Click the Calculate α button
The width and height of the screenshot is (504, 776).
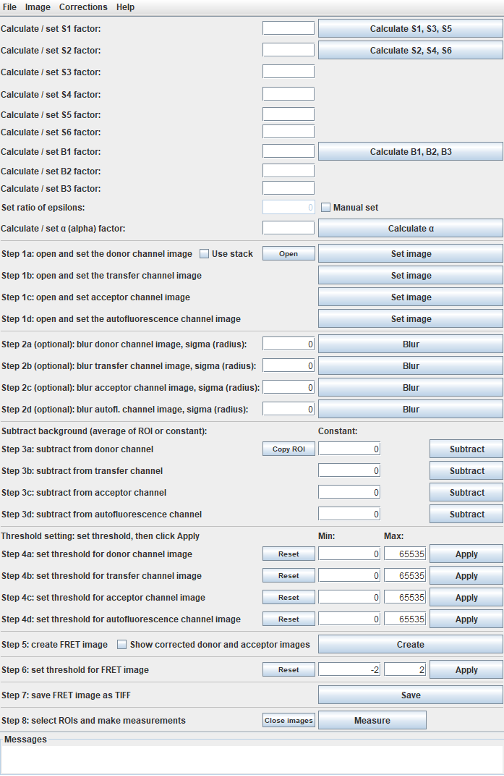[410, 228]
